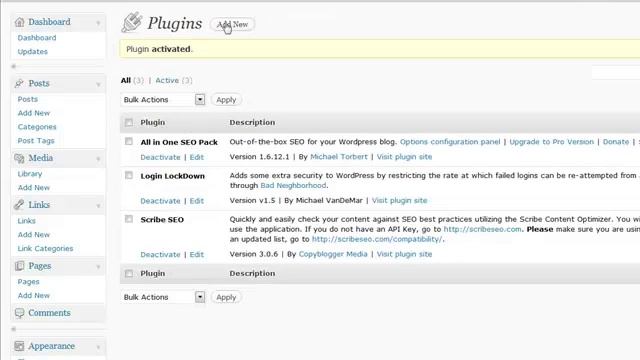The image size is (640, 360).
Task: Click the plugin search input field
Action: pyautogui.click(x=616, y=72)
